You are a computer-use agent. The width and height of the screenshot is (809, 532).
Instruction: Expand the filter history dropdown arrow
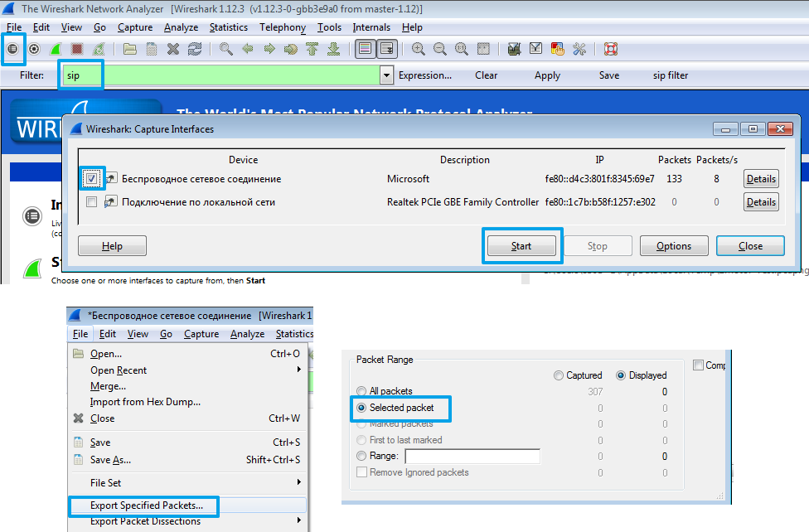pyautogui.click(x=386, y=75)
